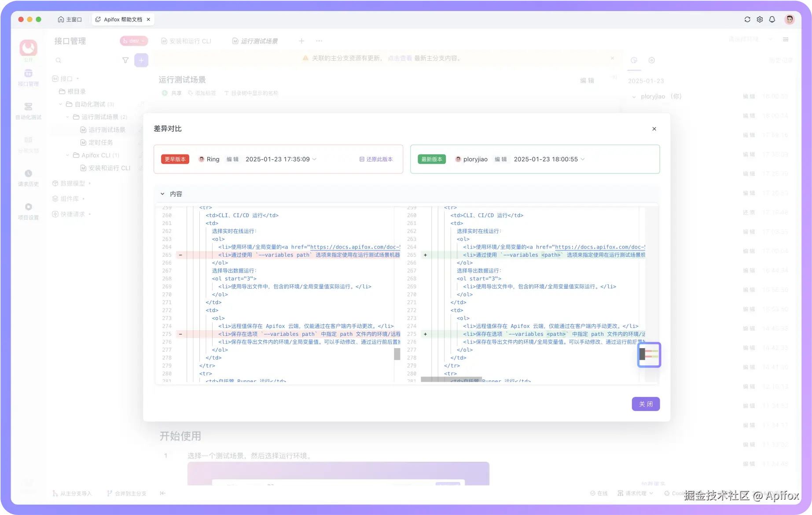The height and width of the screenshot is (515, 812).
Task: Click the search icon in 接口管理 panel
Action: pos(58,60)
